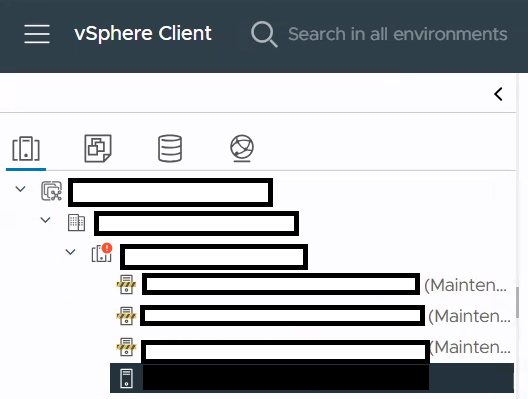The height and width of the screenshot is (399, 528).
Task: Open the Networking inventory tab
Action: tap(242, 148)
